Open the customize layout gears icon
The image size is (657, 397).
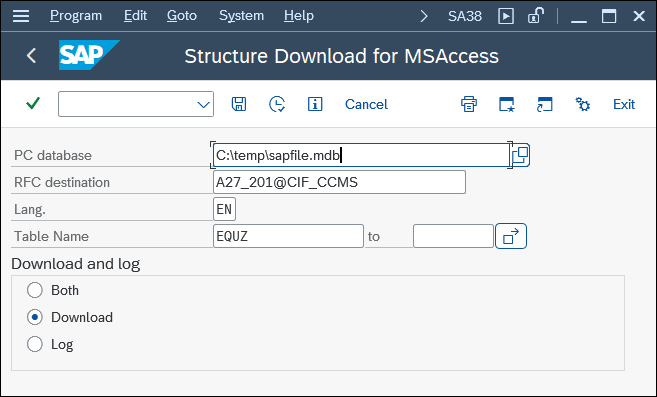[x=582, y=104]
